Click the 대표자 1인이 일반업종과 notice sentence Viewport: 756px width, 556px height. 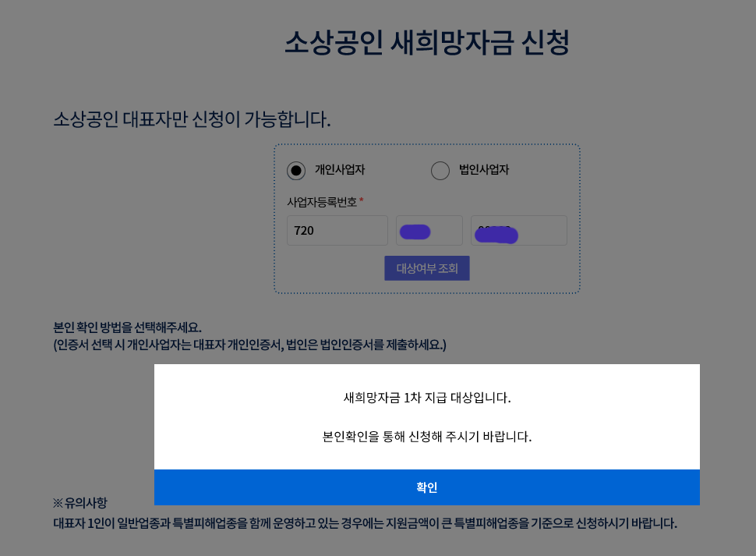pyautogui.click(x=365, y=523)
